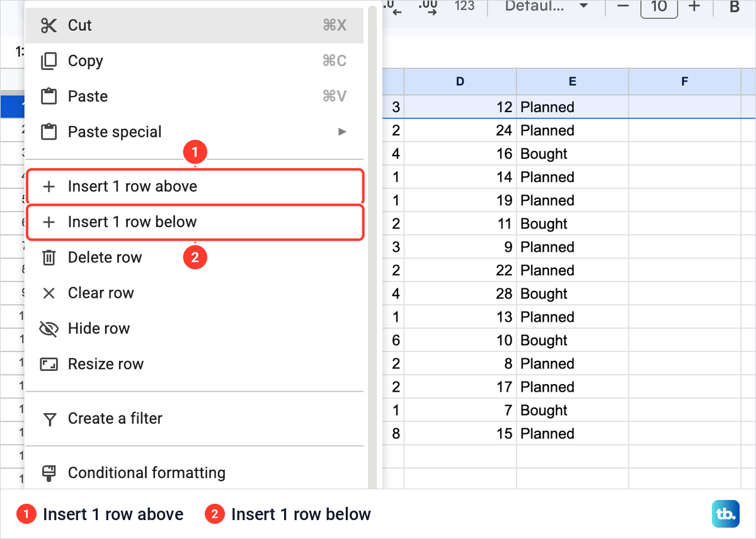Image resolution: width=756 pixels, height=539 pixels.
Task: Click the crossed-eye Hide row icon
Action: 49,329
